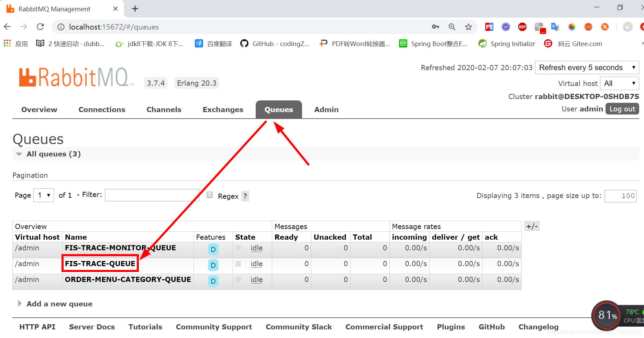Screen dimensions: 644x338
Task: Bookmark this page with the star icon
Action: 468,27
